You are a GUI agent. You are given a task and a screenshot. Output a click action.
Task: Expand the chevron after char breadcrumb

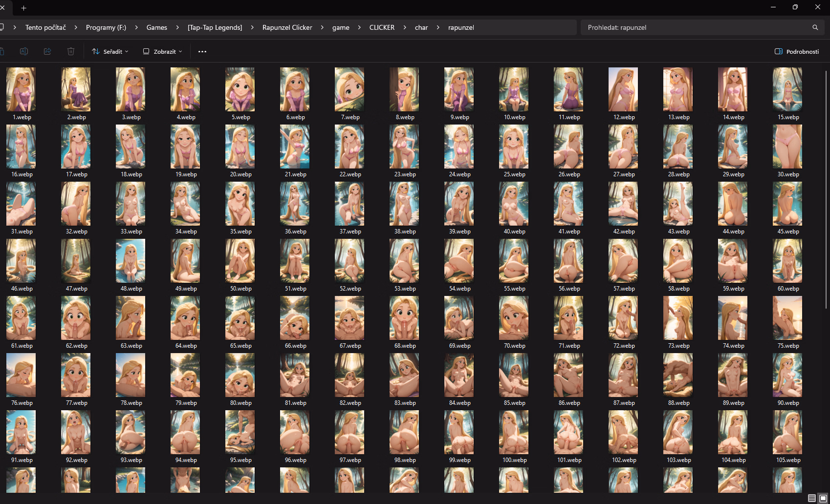pos(438,27)
